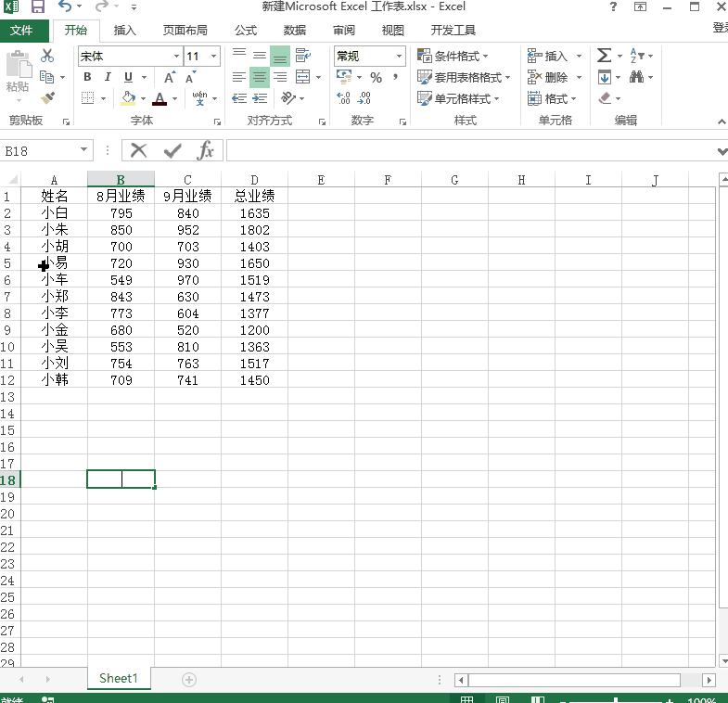Switch to 插入 tab

(125, 31)
